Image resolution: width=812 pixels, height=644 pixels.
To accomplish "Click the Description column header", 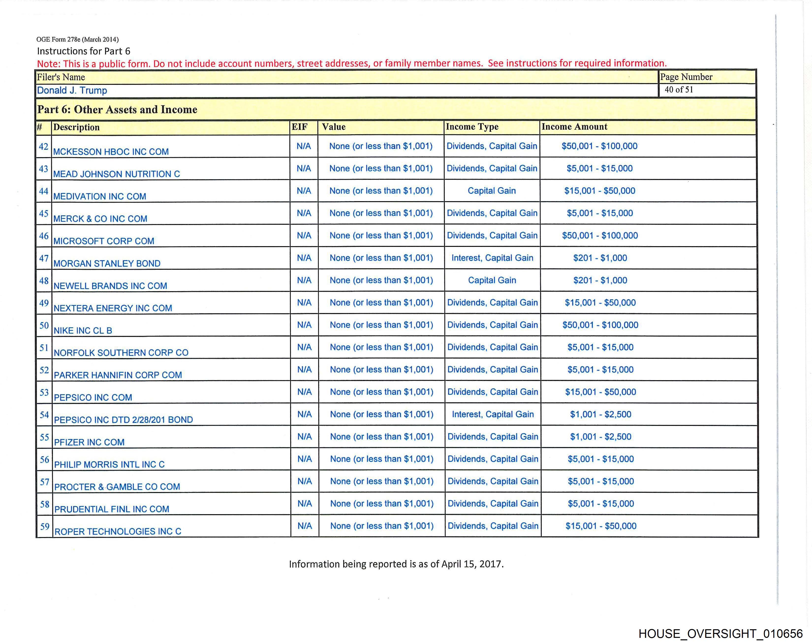I will (x=77, y=127).
